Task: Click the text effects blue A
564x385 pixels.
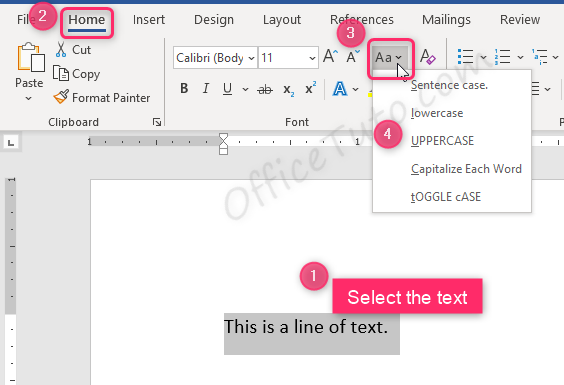Action: coord(340,89)
